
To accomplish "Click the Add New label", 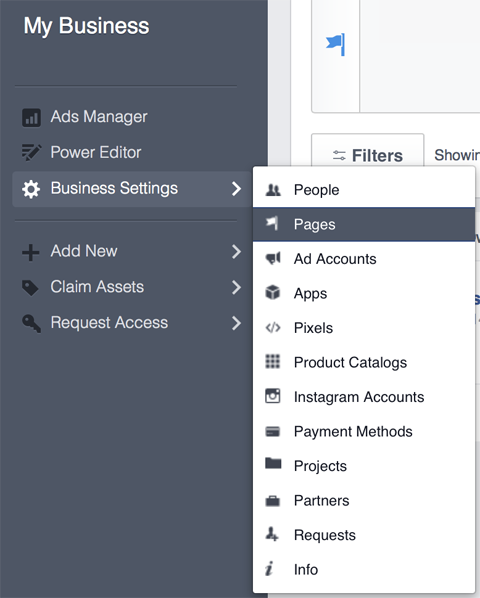I will coord(84,251).
